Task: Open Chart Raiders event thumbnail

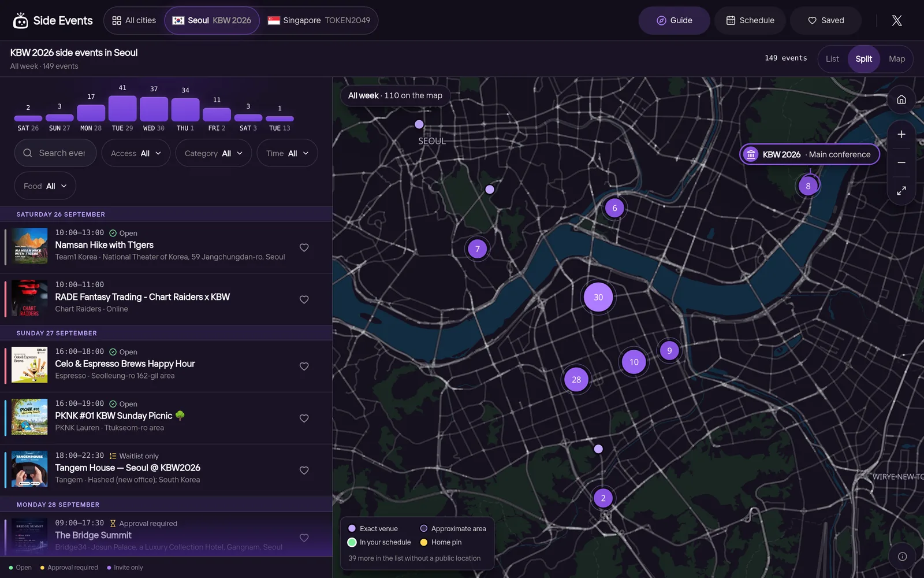Action: click(x=29, y=298)
